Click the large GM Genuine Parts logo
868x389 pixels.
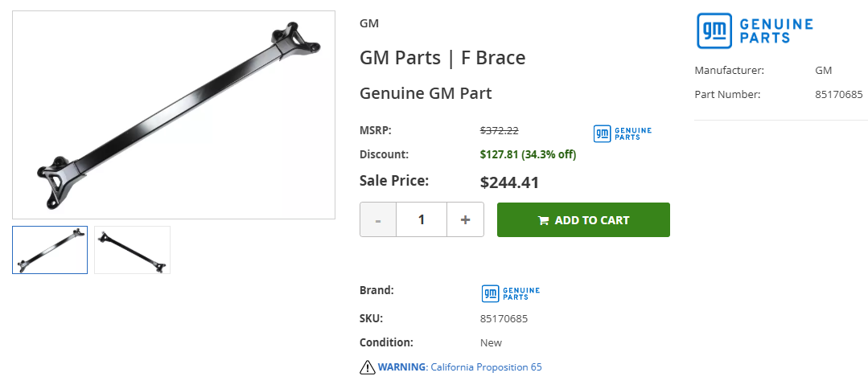pyautogui.click(x=755, y=31)
